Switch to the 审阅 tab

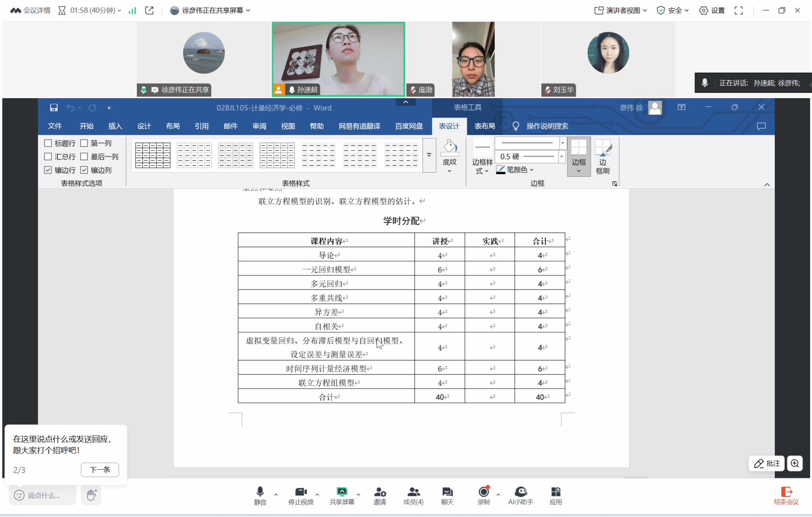[259, 126]
